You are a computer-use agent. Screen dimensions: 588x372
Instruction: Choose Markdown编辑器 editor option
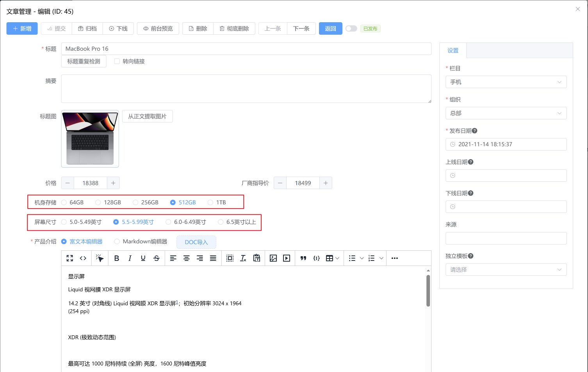click(x=117, y=241)
